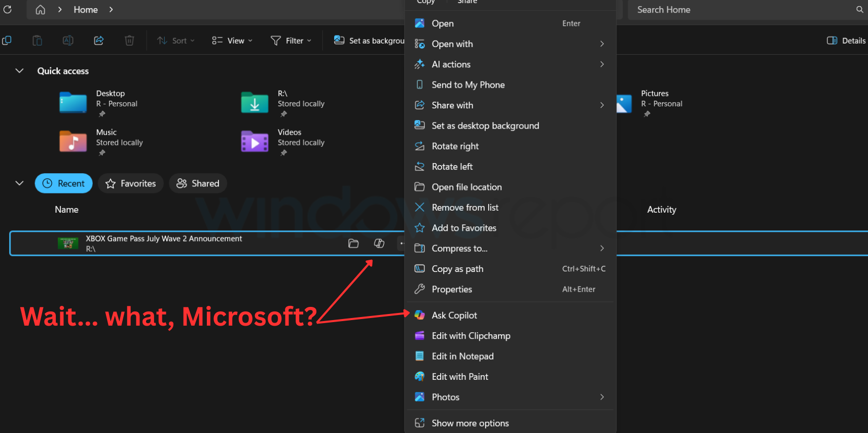Screen dimensions: 868x433
Task: Open the Videos folder
Action: point(255,141)
